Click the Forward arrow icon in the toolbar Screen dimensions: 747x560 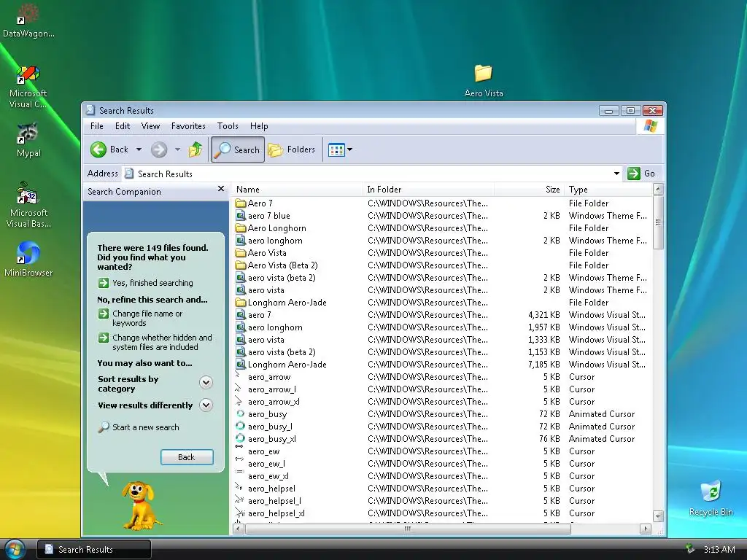pyautogui.click(x=159, y=149)
